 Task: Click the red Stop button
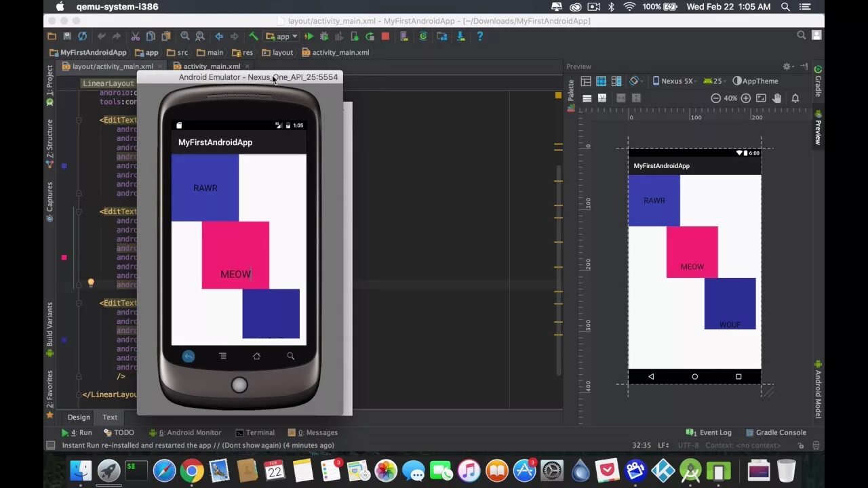[x=385, y=37]
